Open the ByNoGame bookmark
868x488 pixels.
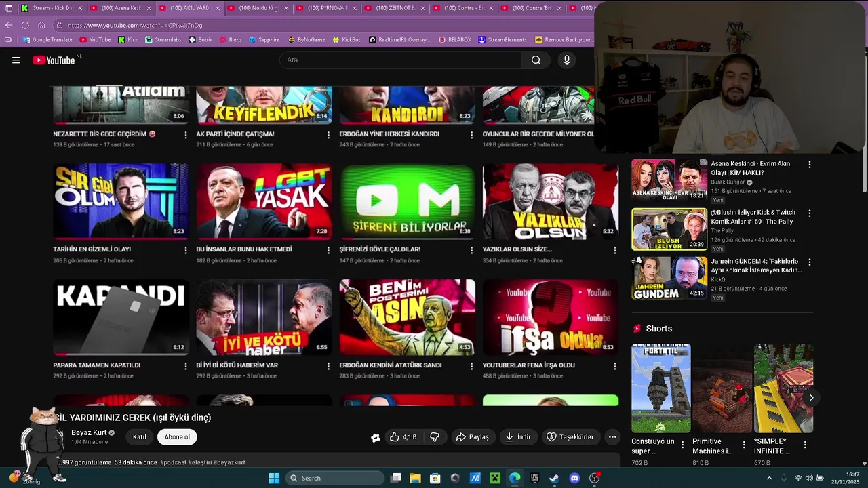[306, 40]
